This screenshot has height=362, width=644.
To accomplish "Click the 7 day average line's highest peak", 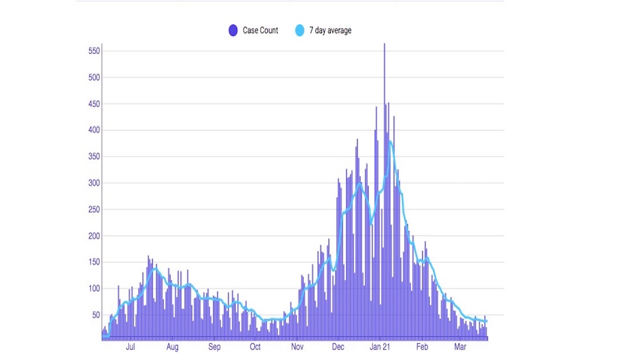I will [390, 142].
